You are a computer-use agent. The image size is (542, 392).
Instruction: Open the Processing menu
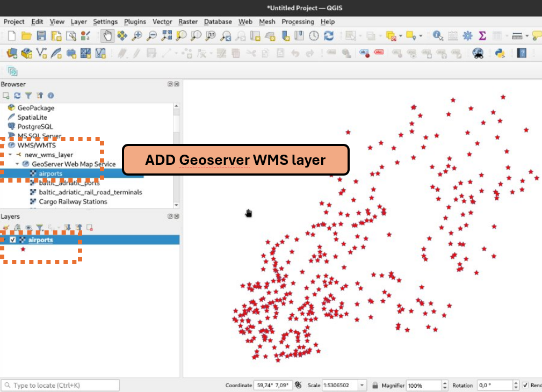point(298,22)
